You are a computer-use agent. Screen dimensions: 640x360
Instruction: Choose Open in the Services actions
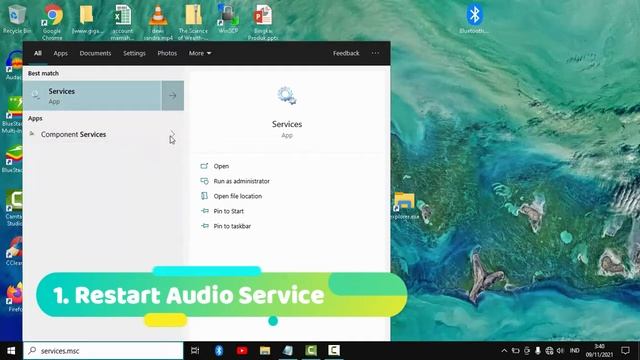point(221,166)
